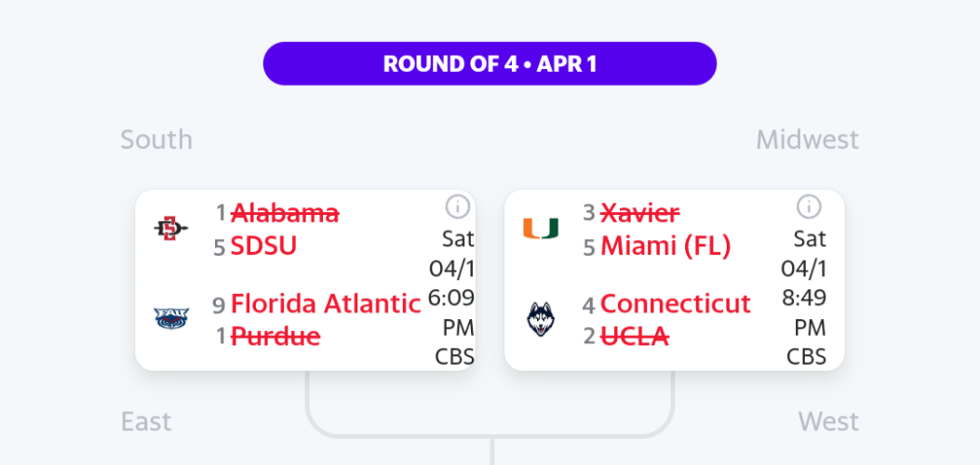Screen dimensions: 980x465
Task: Click the crossed-out Purdue pick
Action: [x=275, y=337]
